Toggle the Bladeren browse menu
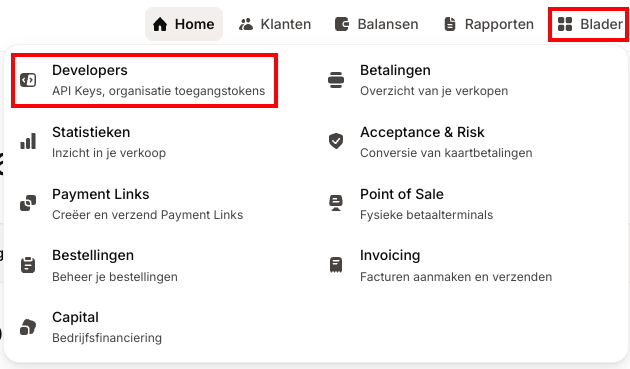Image resolution: width=630 pixels, height=369 pixels. pyautogui.click(x=589, y=24)
